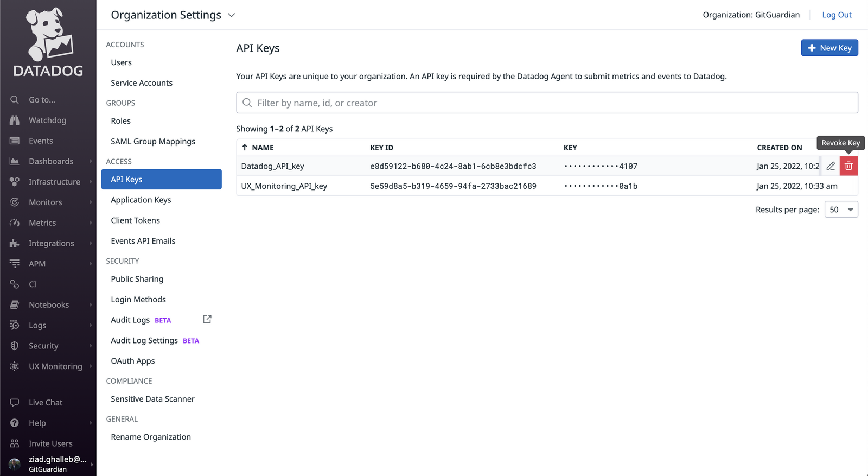Click the New Key button
Image resolution: width=868 pixels, height=476 pixels.
coord(829,48)
